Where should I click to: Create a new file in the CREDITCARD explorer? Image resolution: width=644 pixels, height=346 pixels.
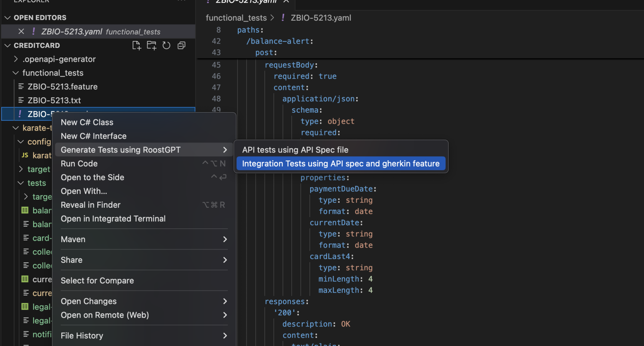click(136, 45)
